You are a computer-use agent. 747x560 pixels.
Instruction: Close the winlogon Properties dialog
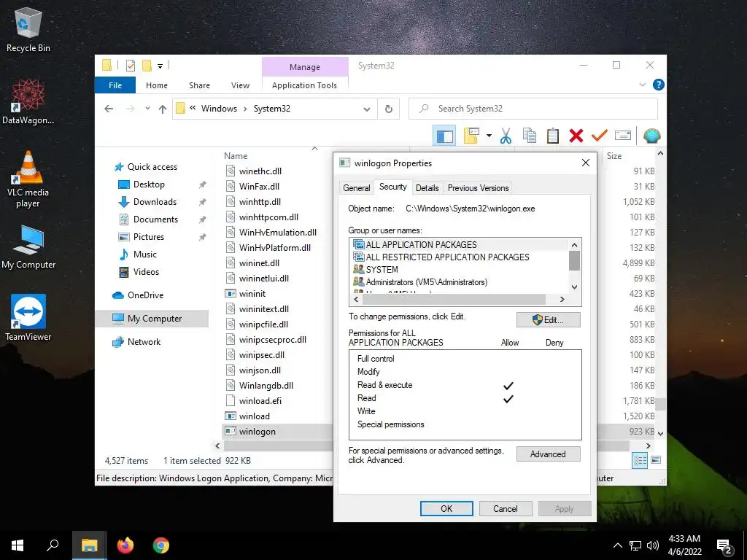tap(586, 163)
